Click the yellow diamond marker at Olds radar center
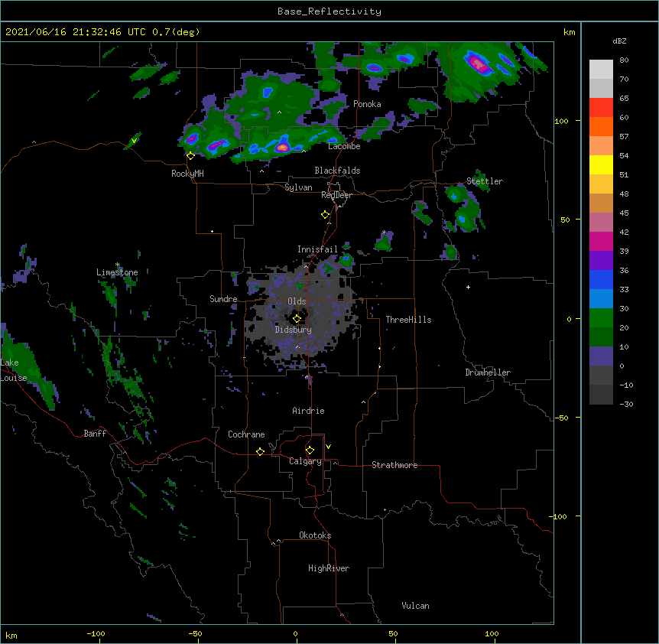Viewport: 659px width, 644px height. 297,319
